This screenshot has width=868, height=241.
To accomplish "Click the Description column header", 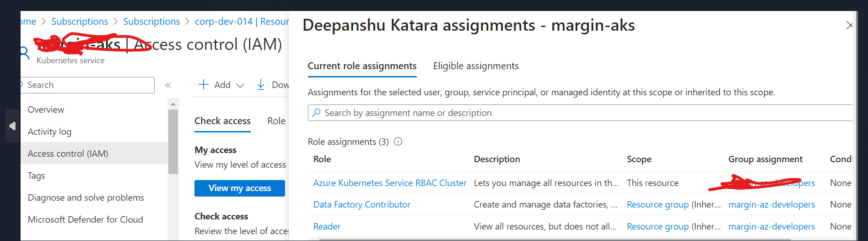I will [497, 159].
